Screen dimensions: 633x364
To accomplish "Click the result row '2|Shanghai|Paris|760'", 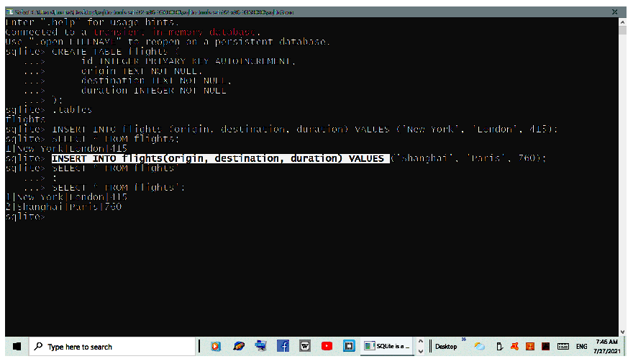I will (63, 206).
